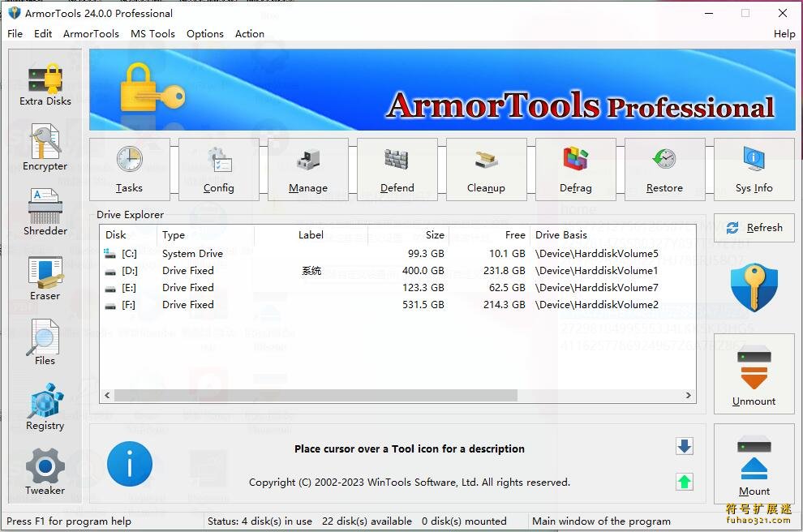Open the Defrag tool

pyautogui.click(x=576, y=169)
